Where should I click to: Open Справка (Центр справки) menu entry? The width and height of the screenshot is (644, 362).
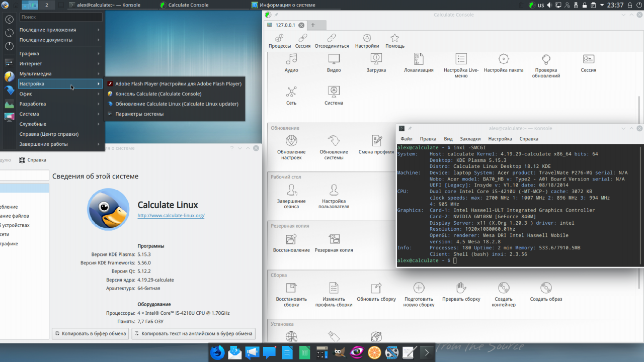tap(60, 134)
